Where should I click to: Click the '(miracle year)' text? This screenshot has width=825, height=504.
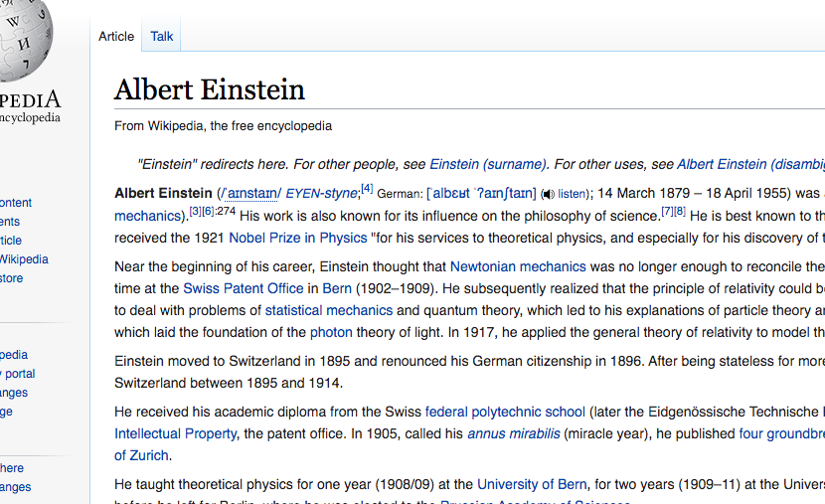(607, 433)
